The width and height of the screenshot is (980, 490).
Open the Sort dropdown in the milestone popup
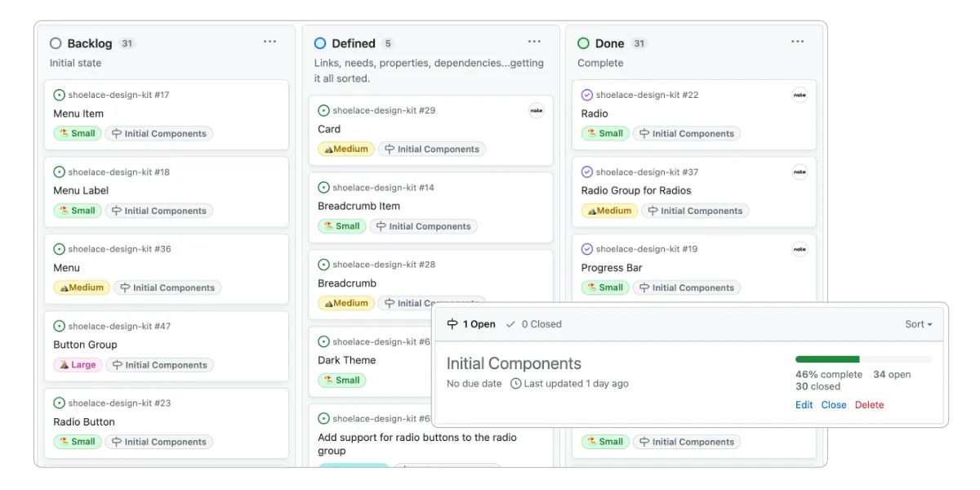point(918,323)
